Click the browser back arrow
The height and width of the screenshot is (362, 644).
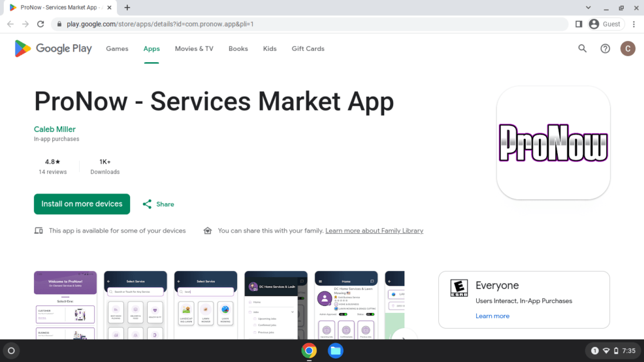[10, 25]
